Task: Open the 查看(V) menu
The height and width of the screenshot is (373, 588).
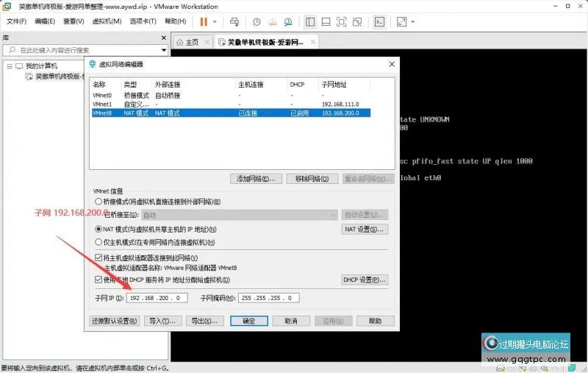Action: [73, 21]
